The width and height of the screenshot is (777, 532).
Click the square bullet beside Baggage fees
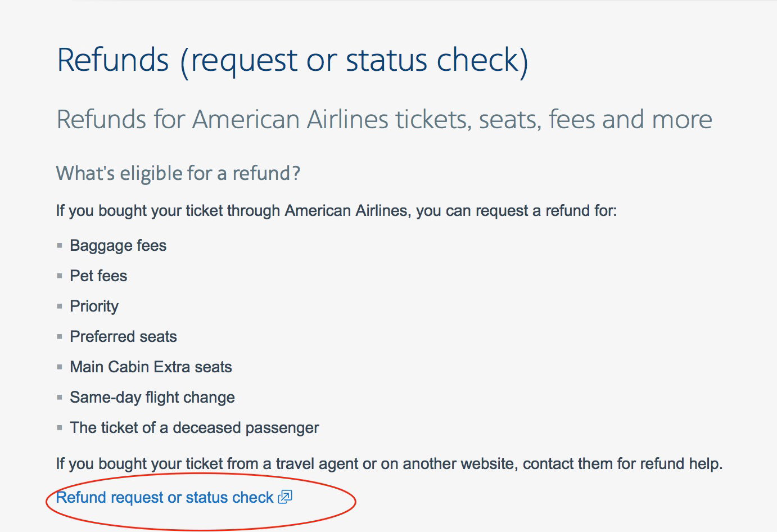[59, 246]
